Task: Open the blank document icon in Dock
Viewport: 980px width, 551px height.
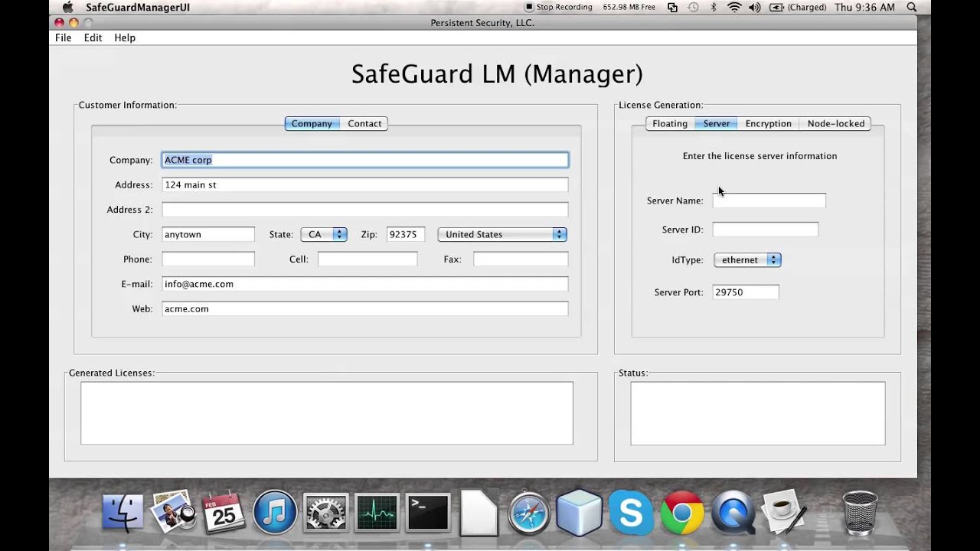Action: pos(478,512)
